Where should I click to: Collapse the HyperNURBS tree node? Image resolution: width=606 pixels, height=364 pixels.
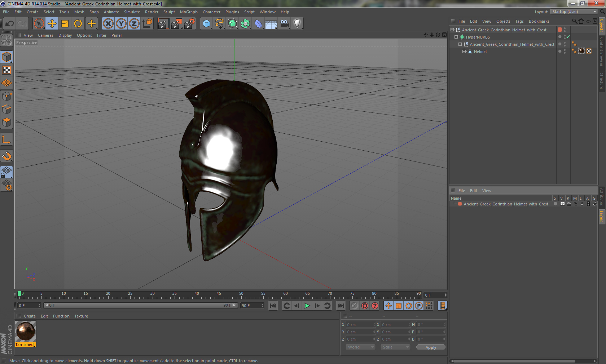click(x=456, y=37)
